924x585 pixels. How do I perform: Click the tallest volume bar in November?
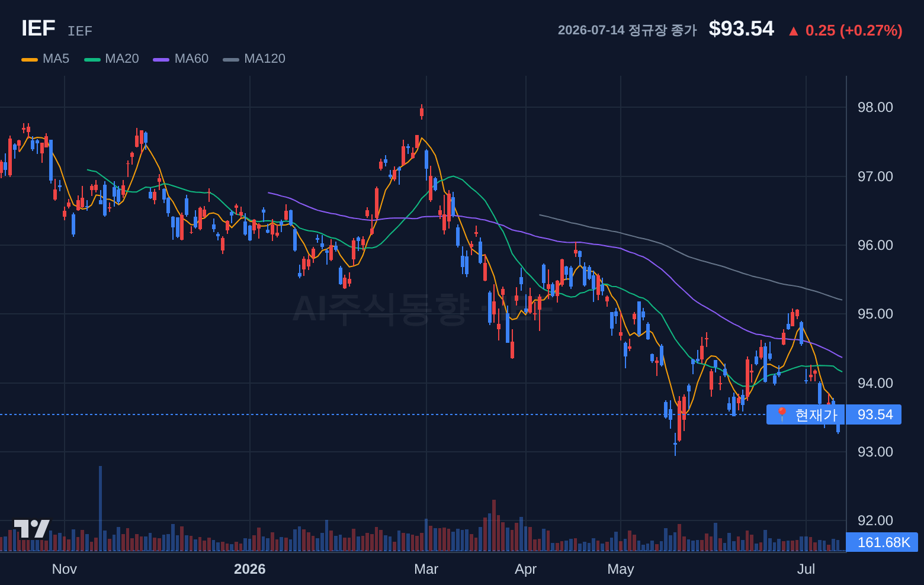click(100, 509)
